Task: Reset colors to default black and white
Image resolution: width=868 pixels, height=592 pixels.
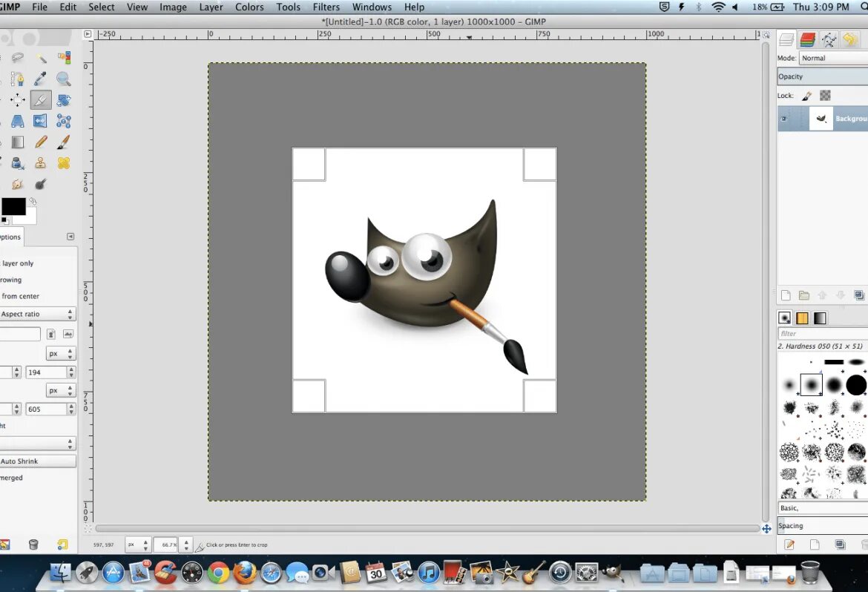Action: 4,220
